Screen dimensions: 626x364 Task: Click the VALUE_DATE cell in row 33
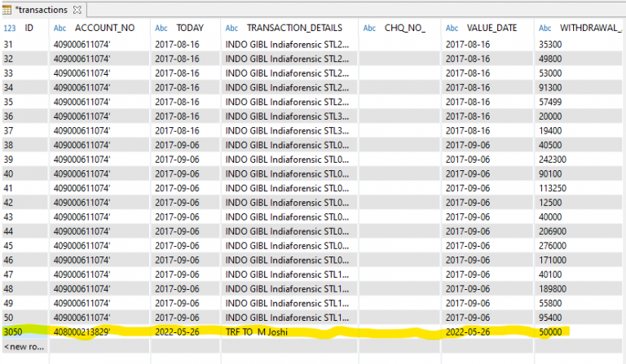tap(487, 73)
